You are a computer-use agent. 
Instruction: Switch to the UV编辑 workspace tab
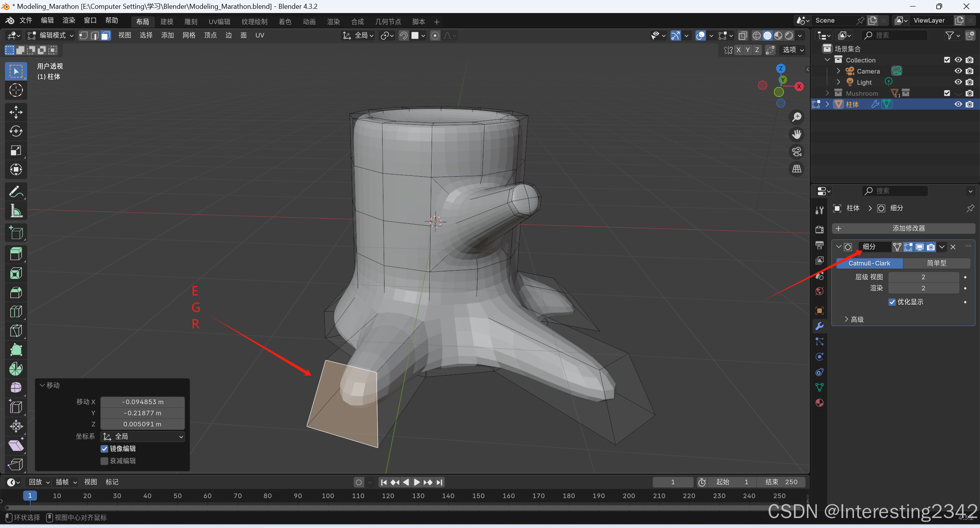tap(219, 22)
